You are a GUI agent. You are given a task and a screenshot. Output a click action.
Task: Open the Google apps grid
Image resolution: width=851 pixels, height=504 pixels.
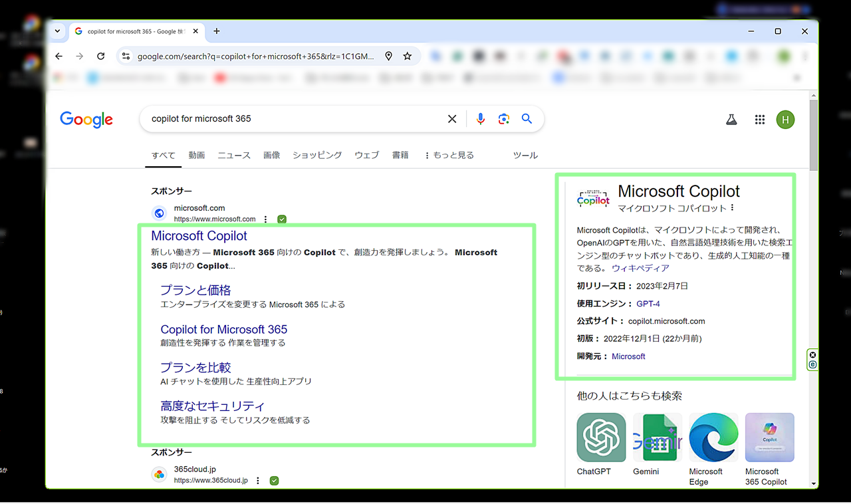[x=760, y=120]
